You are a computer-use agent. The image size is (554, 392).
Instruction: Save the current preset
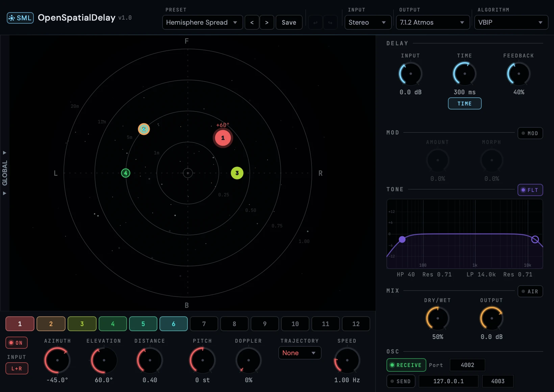click(x=289, y=22)
